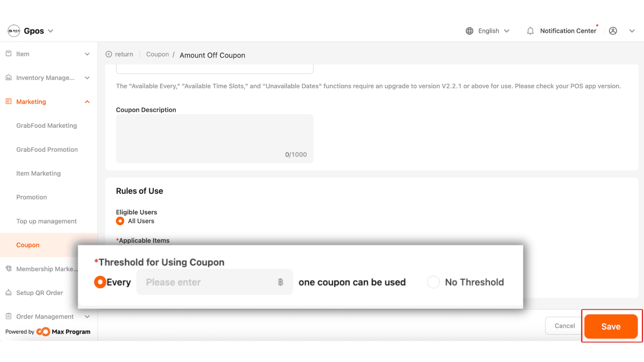644x362 pixels.
Task: Select the Every threshold radio button
Action: pos(100,282)
